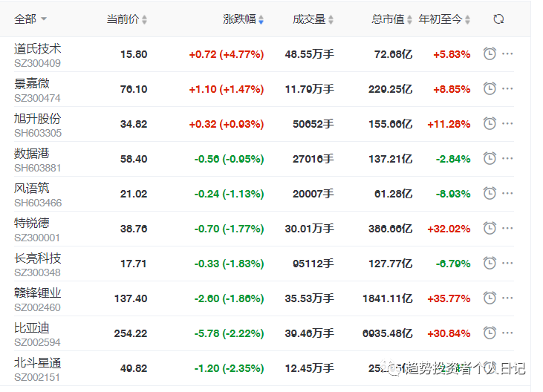Viewport: 543px width, 392px height.
Task: Click the change +0.72 (+4.77%)
Action: point(226,54)
